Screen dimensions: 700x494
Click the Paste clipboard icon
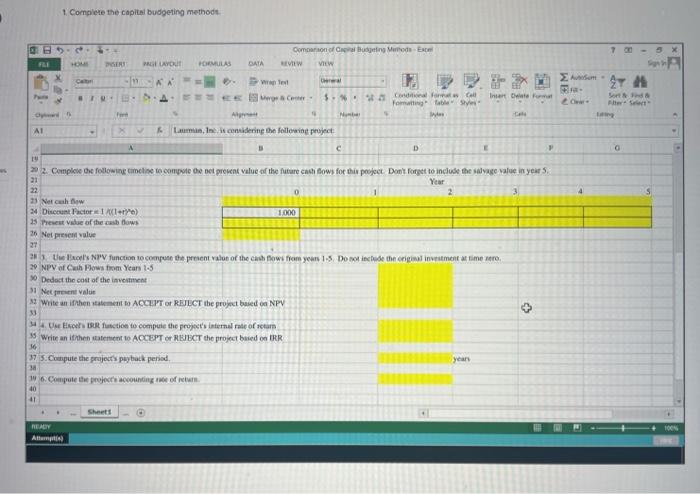(x=41, y=83)
